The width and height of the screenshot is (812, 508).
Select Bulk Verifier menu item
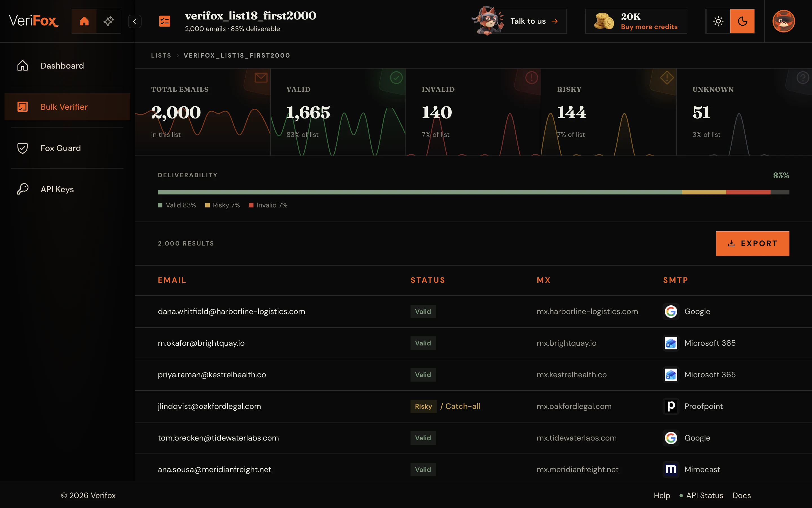[67, 107]
